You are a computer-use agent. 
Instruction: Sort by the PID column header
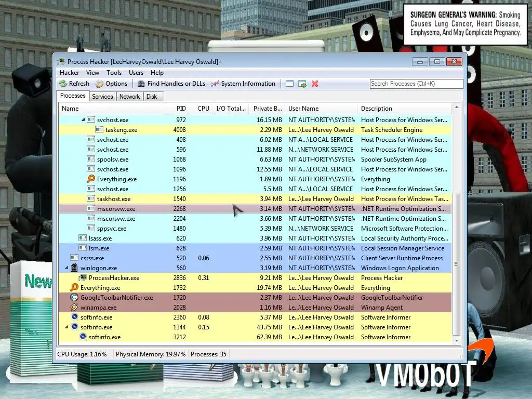pos(176,109)
